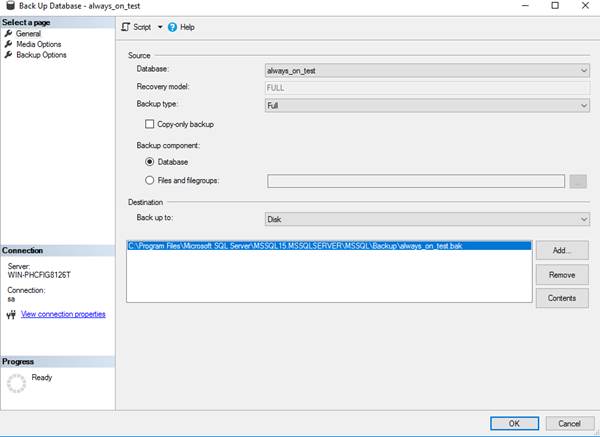
Task: Select the Database backup component radio
Action: tap(150, 162)
